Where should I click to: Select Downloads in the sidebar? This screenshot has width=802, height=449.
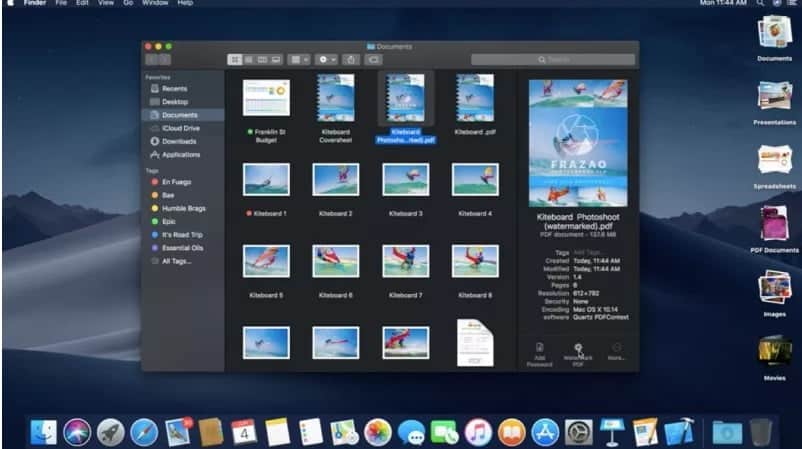[x=179, y=141]
